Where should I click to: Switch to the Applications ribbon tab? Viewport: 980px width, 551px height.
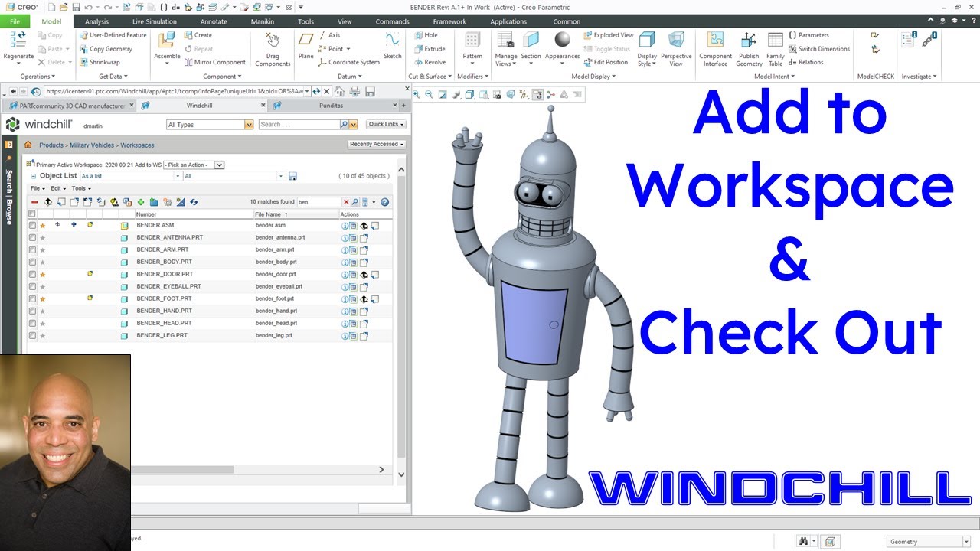click(x=508, y=21)
